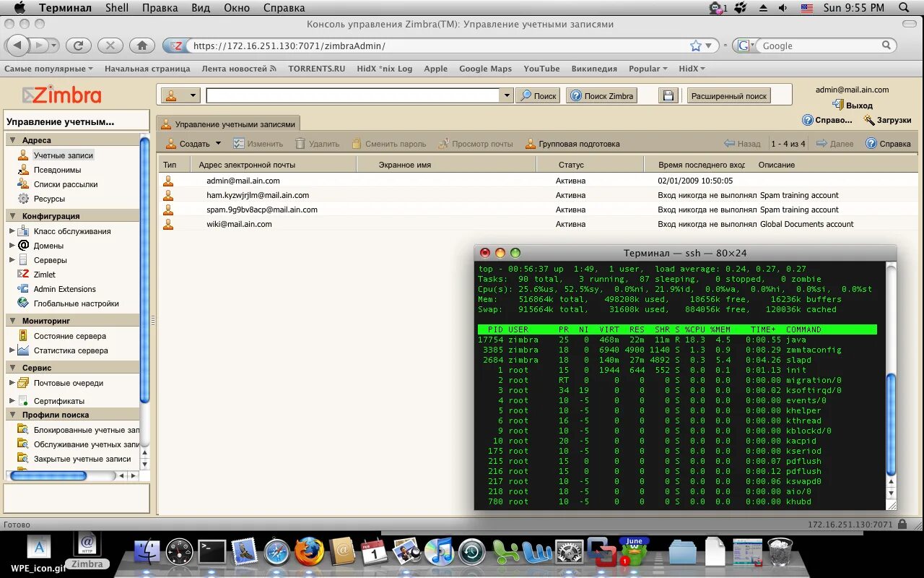Click Просмотр почты button

(x=476, y=144)
